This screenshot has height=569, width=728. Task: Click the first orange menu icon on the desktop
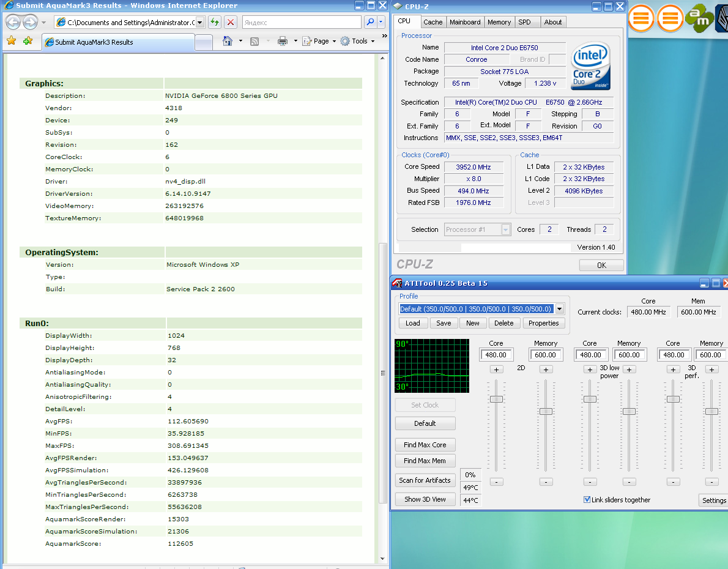[641, 18]
